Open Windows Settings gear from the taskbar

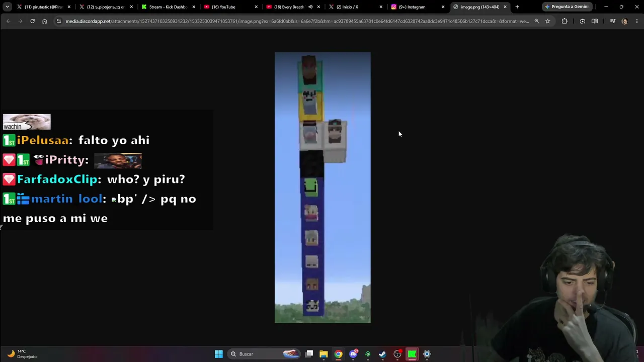[x=427, y=354]
